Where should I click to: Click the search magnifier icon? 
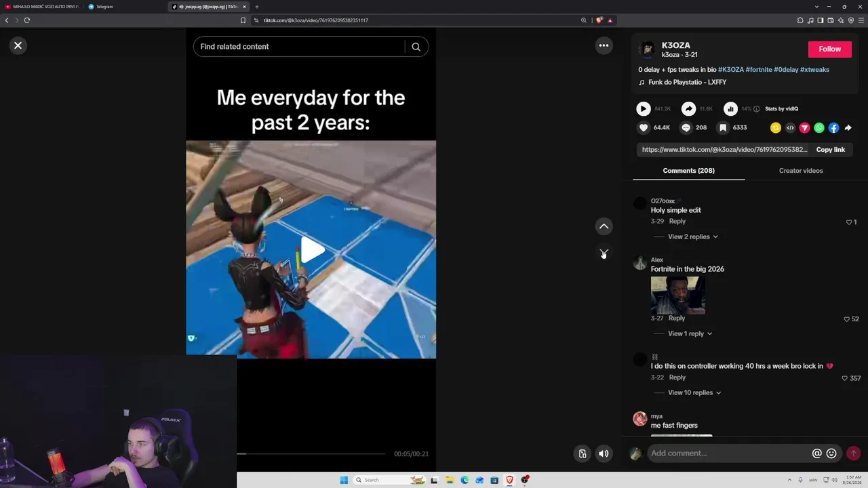click(x=416, y=47)
